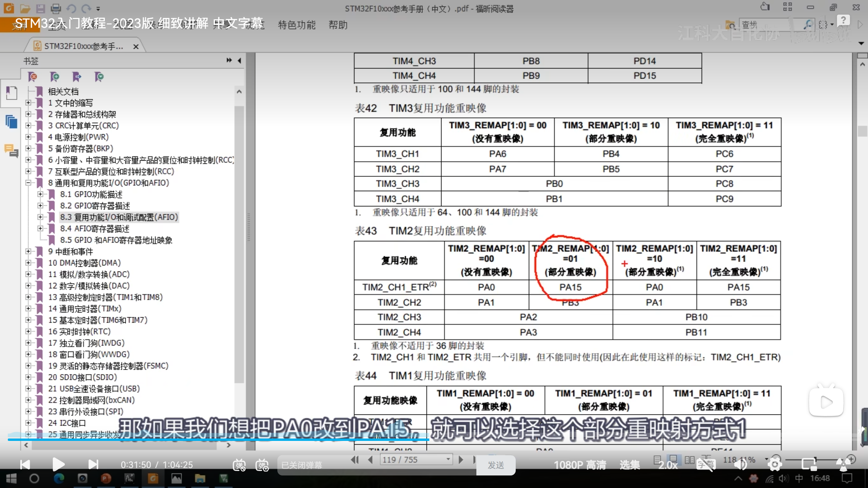Click the volume speaker icon
This screenshot has height=488, width=868.
point(741,465)
